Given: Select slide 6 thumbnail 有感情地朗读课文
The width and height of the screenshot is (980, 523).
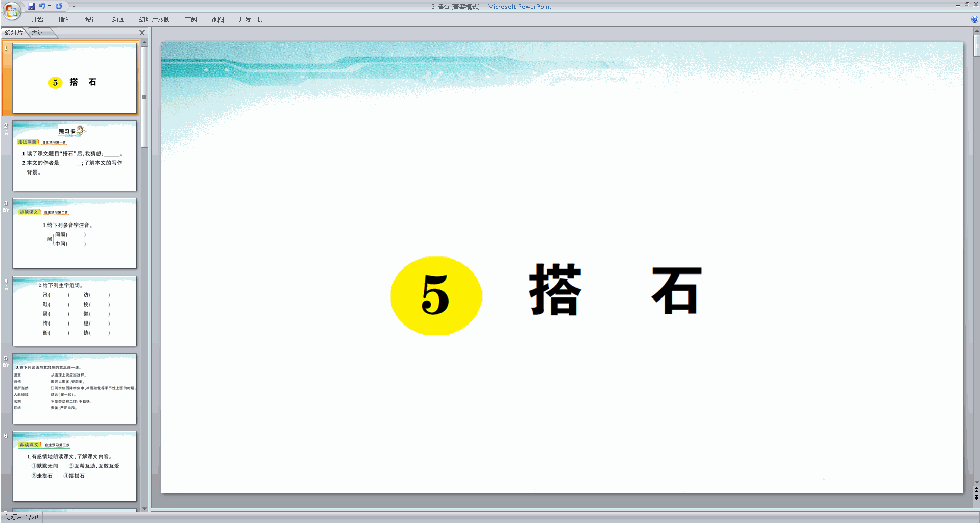Looking at the screenshot, I should (75, 466).
